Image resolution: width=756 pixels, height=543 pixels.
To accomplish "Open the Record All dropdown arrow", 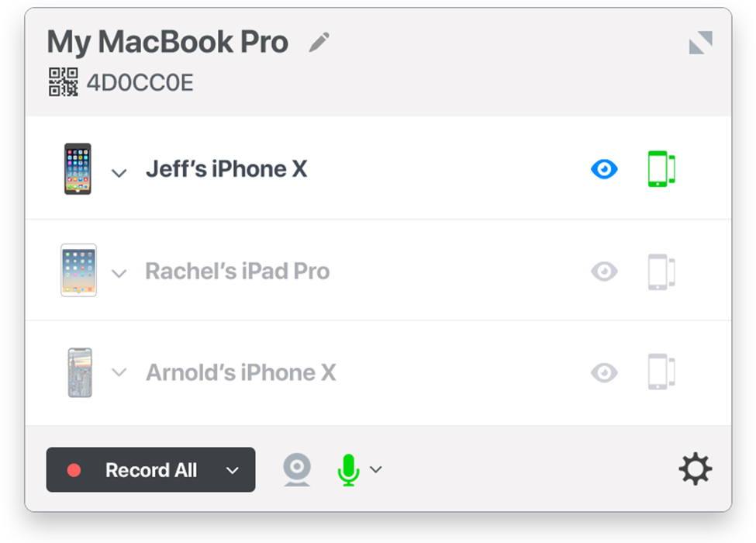I will pos(233,470).
